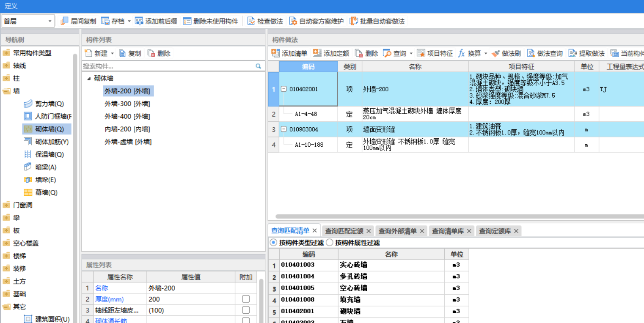Screen dimensions: 644x323
Task: Expand 柱 in navigation tree
Action: [x=6, y=78]
